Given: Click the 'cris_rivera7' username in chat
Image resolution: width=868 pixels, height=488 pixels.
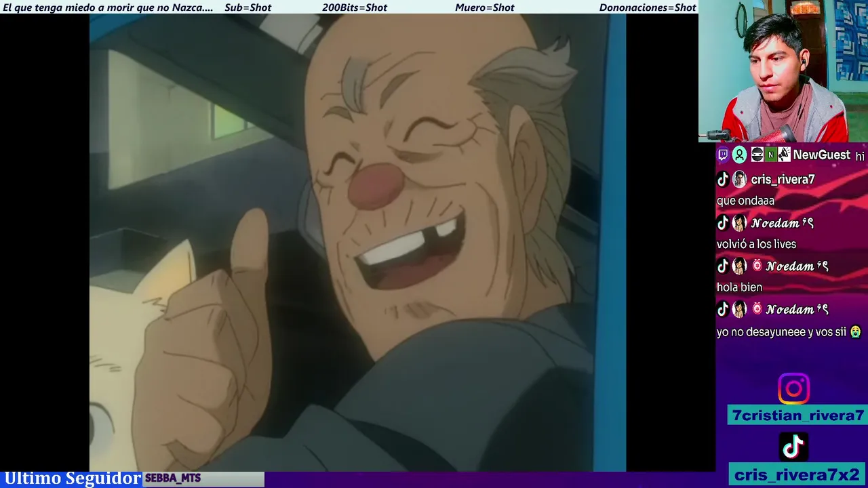Looking at the screenshot, I should click(x=783, y=180).
